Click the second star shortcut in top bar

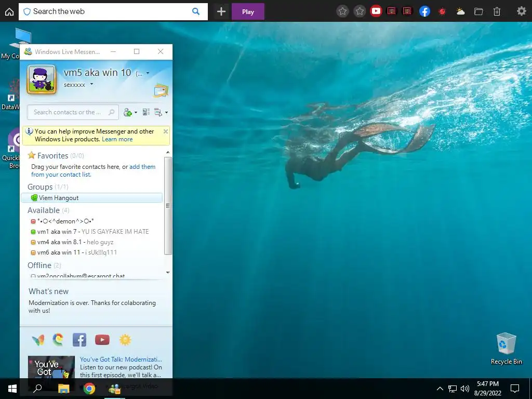(360, 11)
